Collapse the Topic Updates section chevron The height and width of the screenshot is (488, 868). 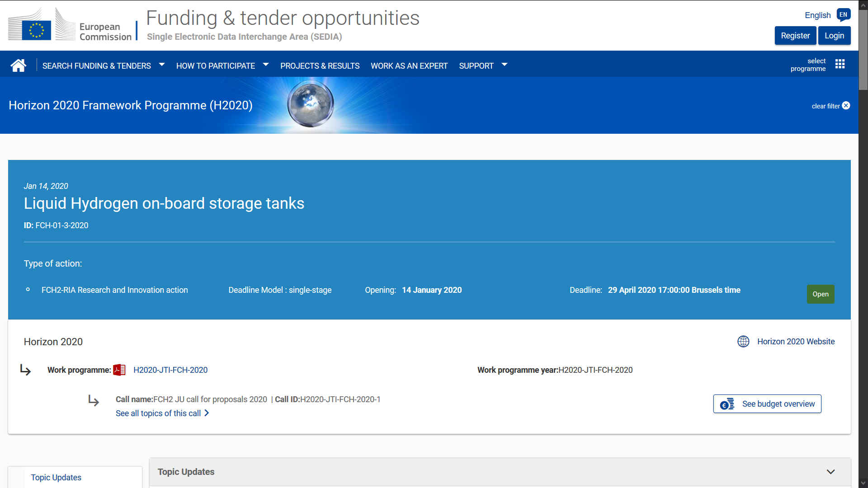(x=831, y=472)
